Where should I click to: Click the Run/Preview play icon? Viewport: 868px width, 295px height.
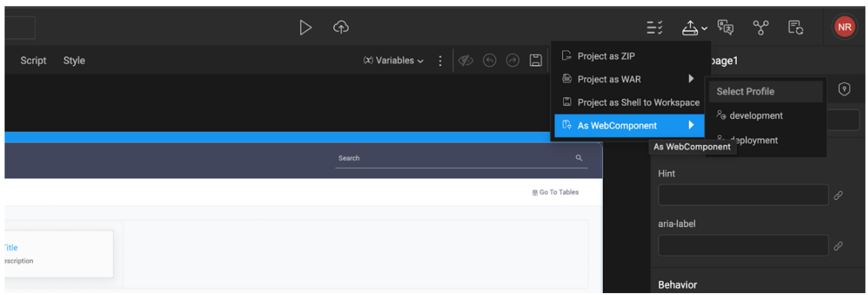tap(305, 27)
